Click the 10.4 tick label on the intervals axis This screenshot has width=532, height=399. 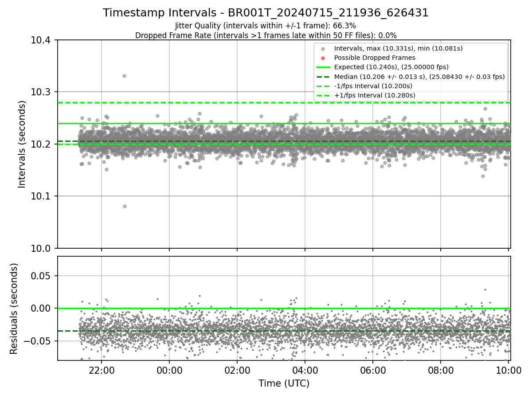[42, 40]
